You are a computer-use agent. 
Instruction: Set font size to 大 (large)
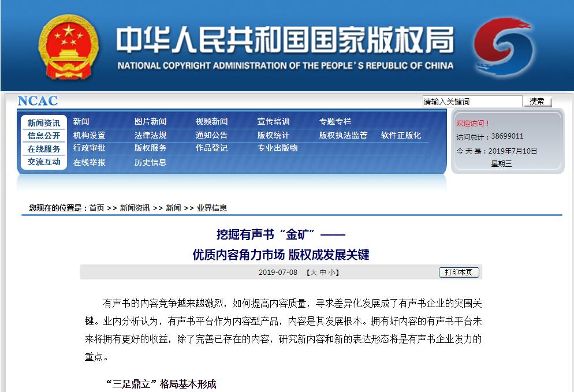(x=314, y=272)
